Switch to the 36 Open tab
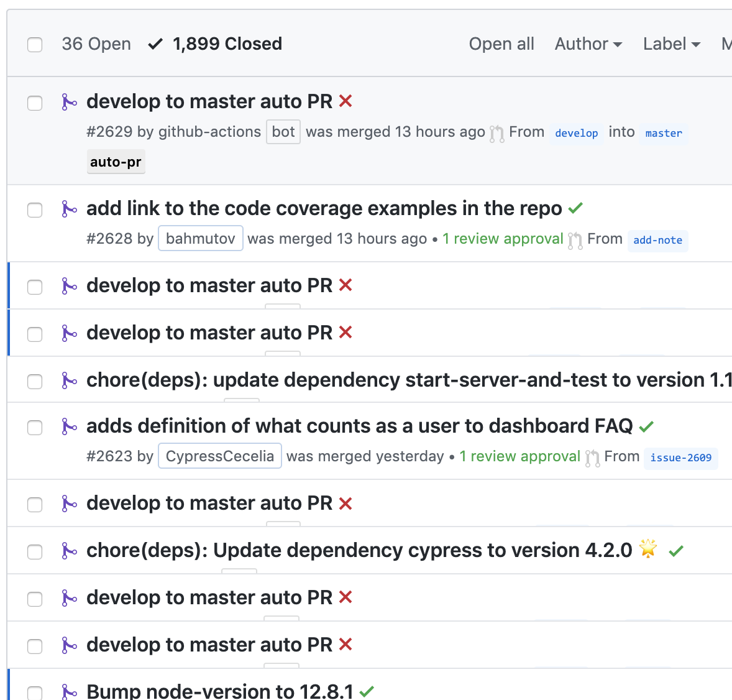Screen dimensions: 732x700 [96, 44]
